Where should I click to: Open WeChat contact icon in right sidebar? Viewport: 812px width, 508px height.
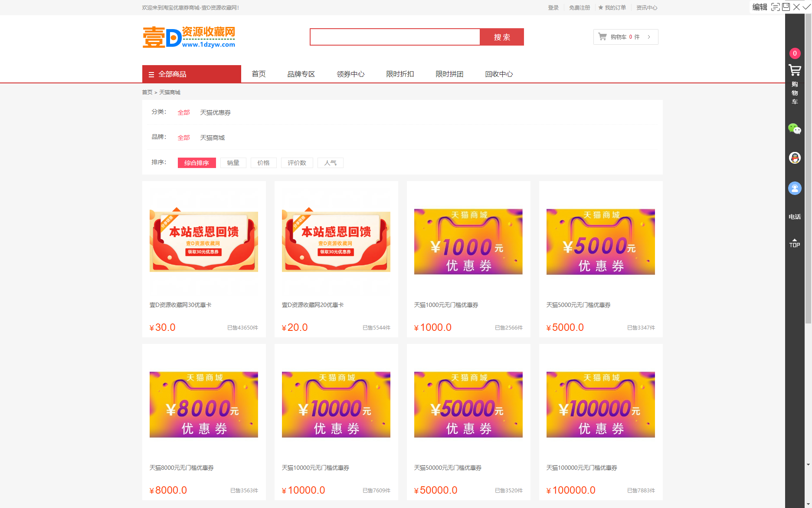[x=794, y=129]
